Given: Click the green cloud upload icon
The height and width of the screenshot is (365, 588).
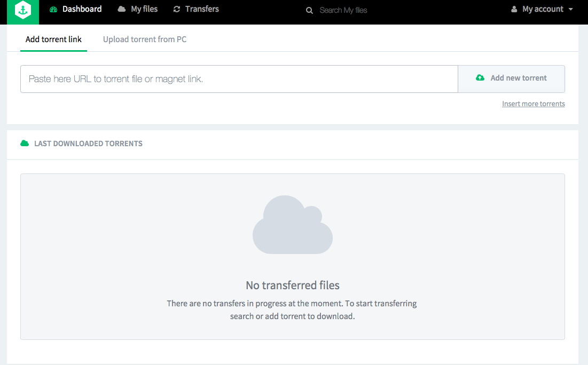Looking at the screenshot, I should click(x=480, y=78).
